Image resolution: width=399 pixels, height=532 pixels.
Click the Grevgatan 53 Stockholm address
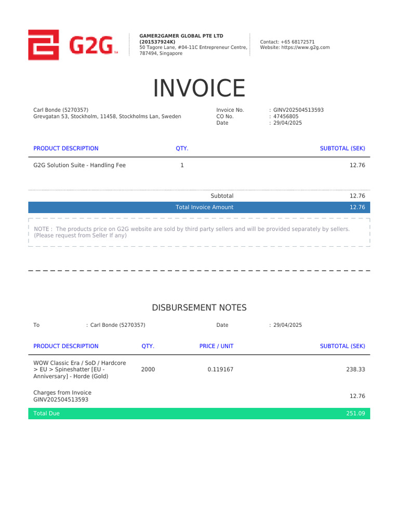click(x=107, y=116)
